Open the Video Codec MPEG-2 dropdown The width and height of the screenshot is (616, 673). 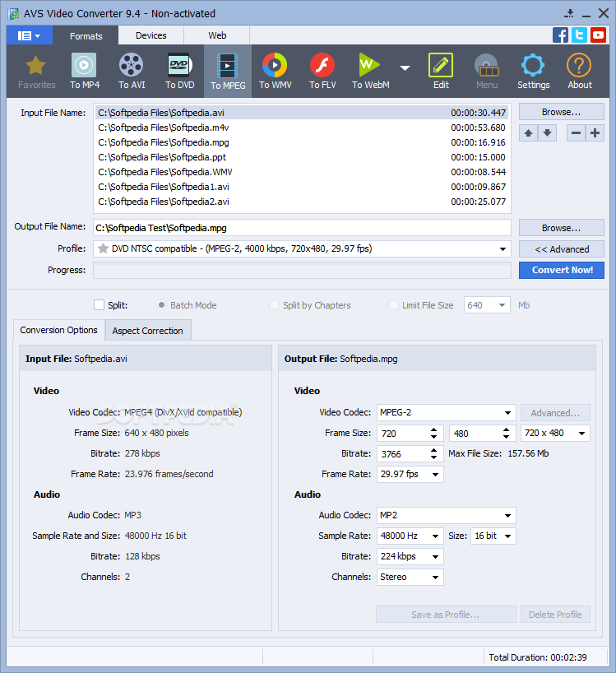pos(446,412)
